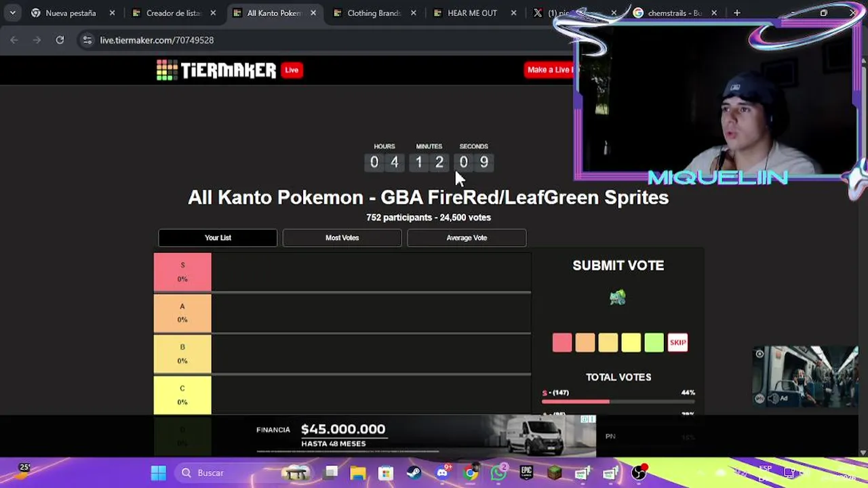Click the address bar URL
This screenshot has height=488, width=868.
click(157, 40)
